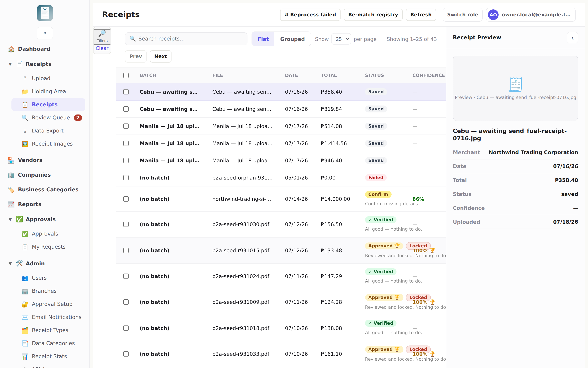This screenshot has width=588, height=368.
Task: Collapse the Approvals section in sidebar
Action: 10,220
